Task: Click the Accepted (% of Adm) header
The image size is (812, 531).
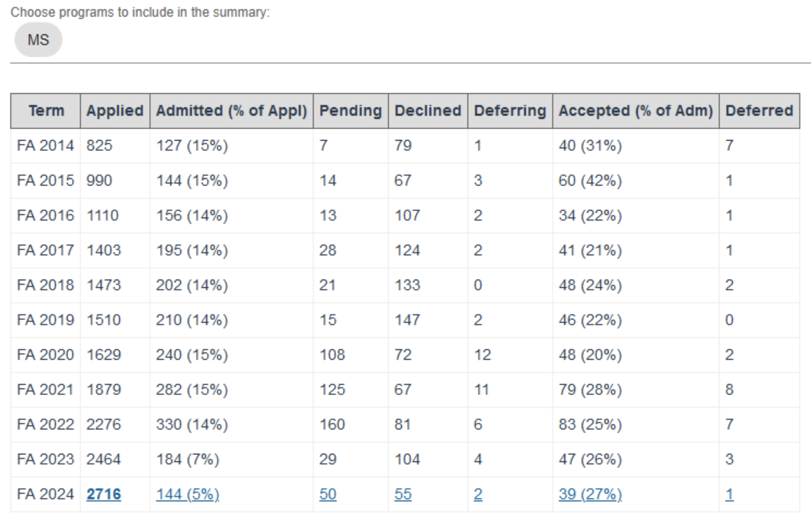Action: (x=635, y=110)
